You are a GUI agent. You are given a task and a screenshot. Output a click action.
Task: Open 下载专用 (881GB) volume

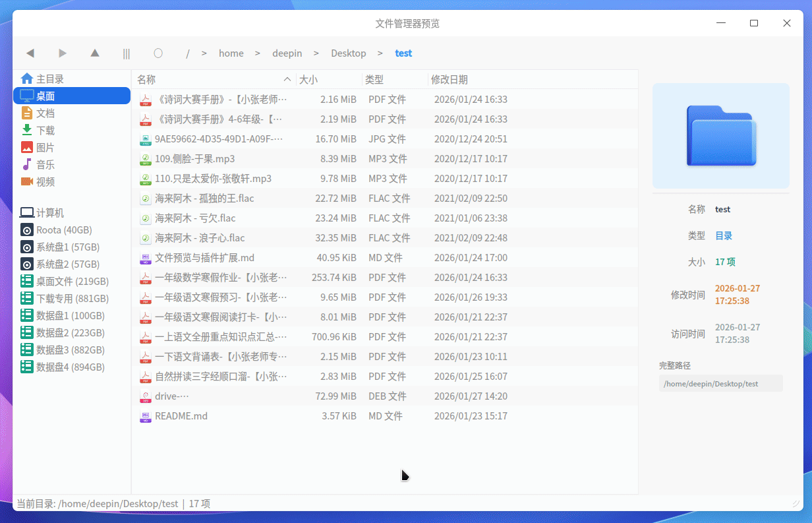coord(72,298)
